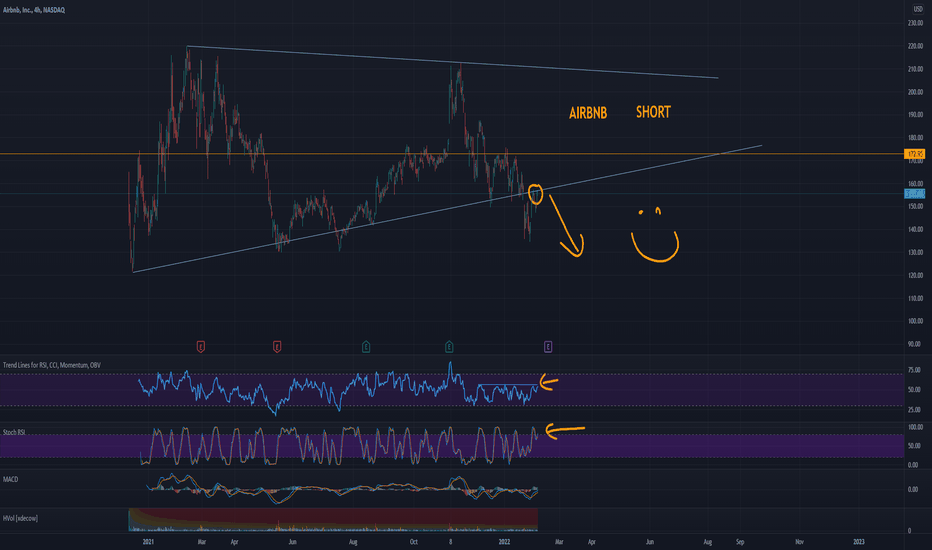Click the green earnings marker near August 2021
The width and height of the screenshot is (932, 550).
click(366, 347)
